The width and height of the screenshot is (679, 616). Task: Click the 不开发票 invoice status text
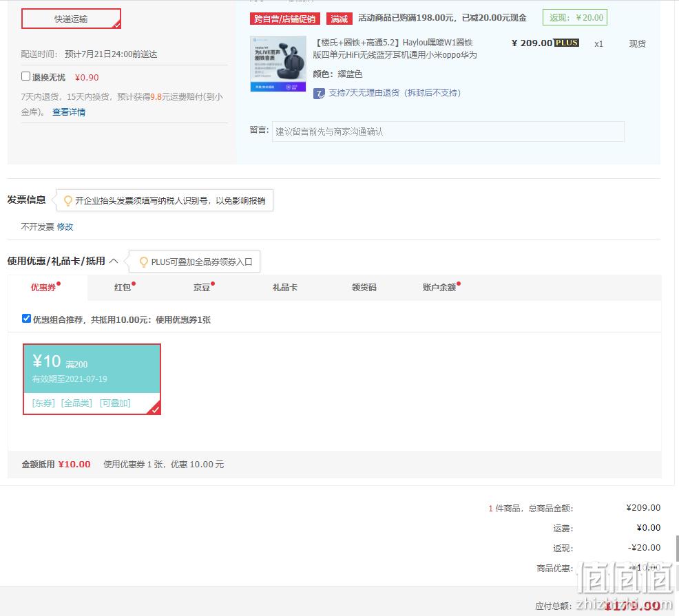(x=38, y=227)
